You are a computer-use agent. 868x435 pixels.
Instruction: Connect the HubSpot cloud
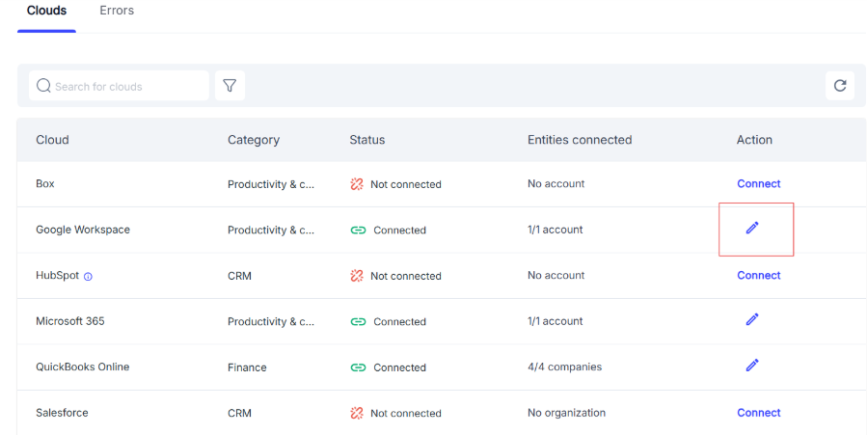pos(758,276)
